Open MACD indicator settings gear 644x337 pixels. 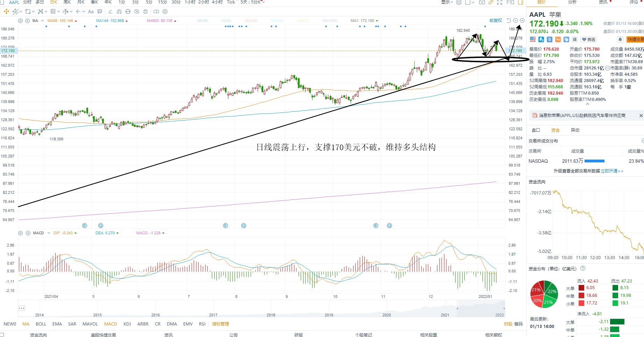(x=20, y=233)
